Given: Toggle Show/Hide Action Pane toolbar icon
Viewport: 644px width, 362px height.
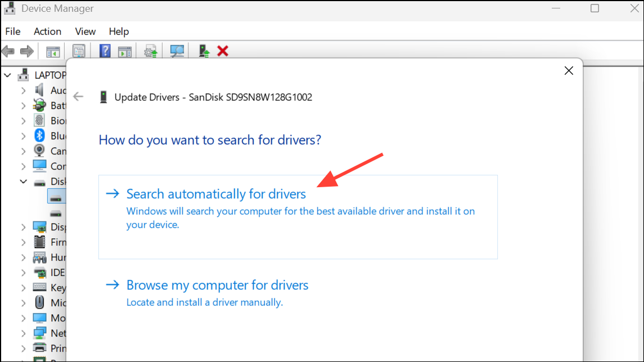Looking at the screenshot, I should (124, 52).
